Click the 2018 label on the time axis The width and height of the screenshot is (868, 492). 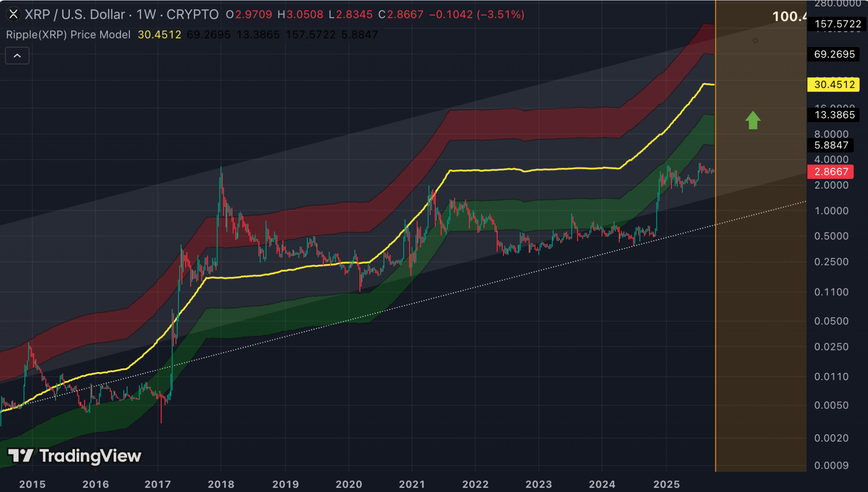point(221,484)
